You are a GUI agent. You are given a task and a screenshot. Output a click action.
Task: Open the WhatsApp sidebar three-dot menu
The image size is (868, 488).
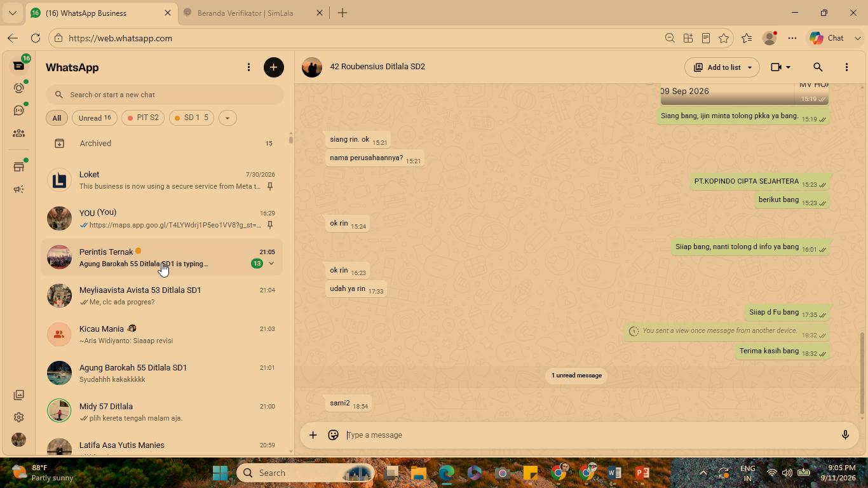click(248, 67)
